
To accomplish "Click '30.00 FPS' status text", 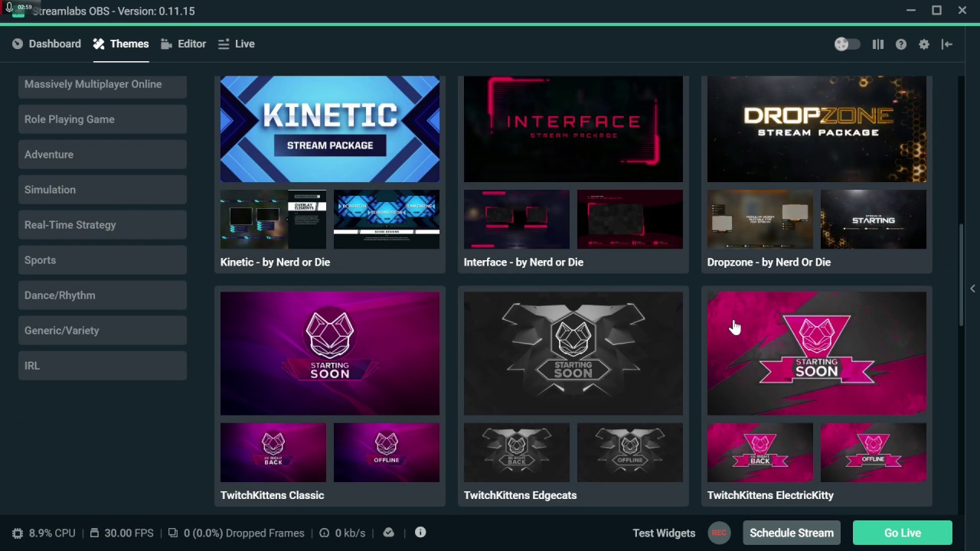I will click(129, 533).
